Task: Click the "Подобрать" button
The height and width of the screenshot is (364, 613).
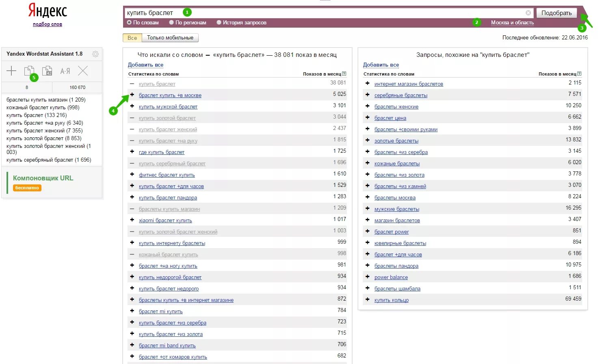Action: (557, 13)
